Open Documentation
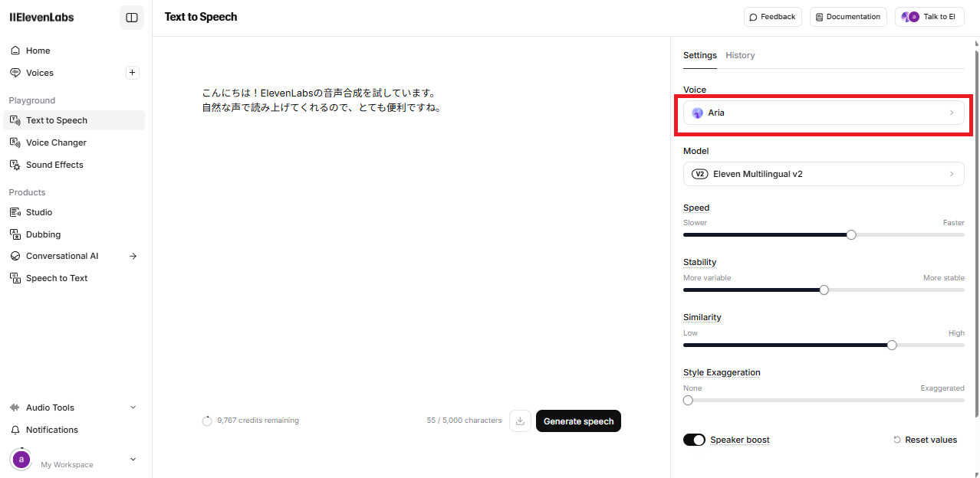Image resolution: width=980 pixels, height=478 pixels. 848,17
